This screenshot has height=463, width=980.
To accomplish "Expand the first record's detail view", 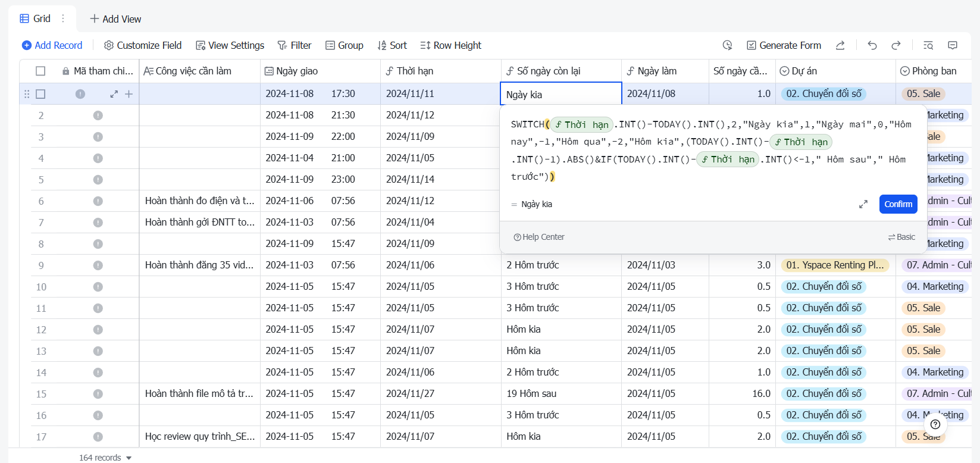I will pos(114,94).
